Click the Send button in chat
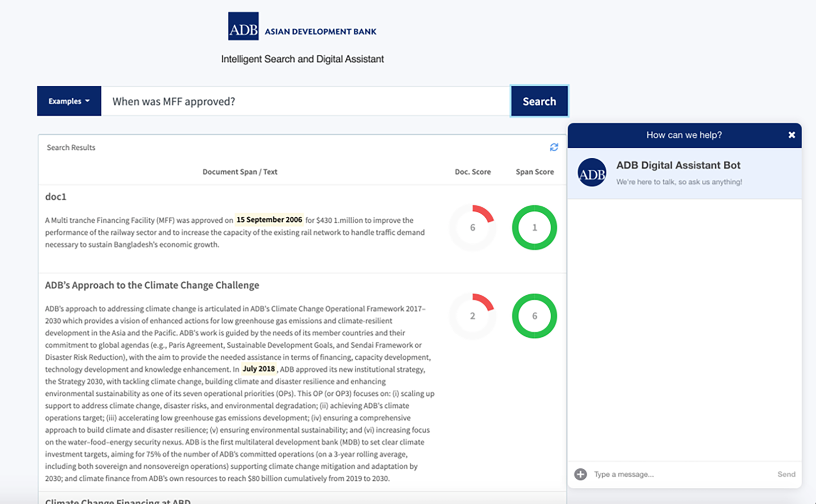 [786, 474]
